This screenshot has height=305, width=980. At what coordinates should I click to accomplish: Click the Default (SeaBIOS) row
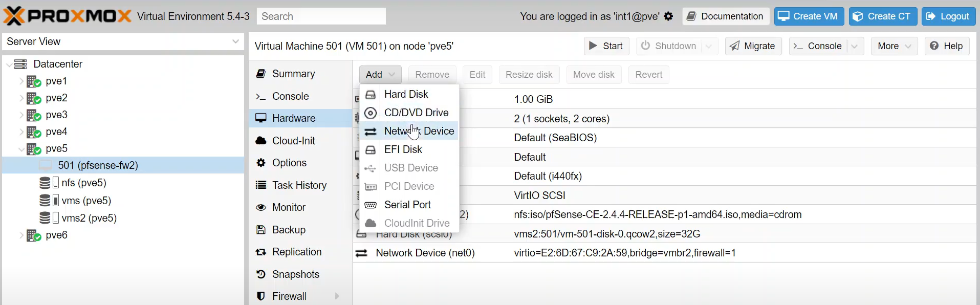point(664,138)
